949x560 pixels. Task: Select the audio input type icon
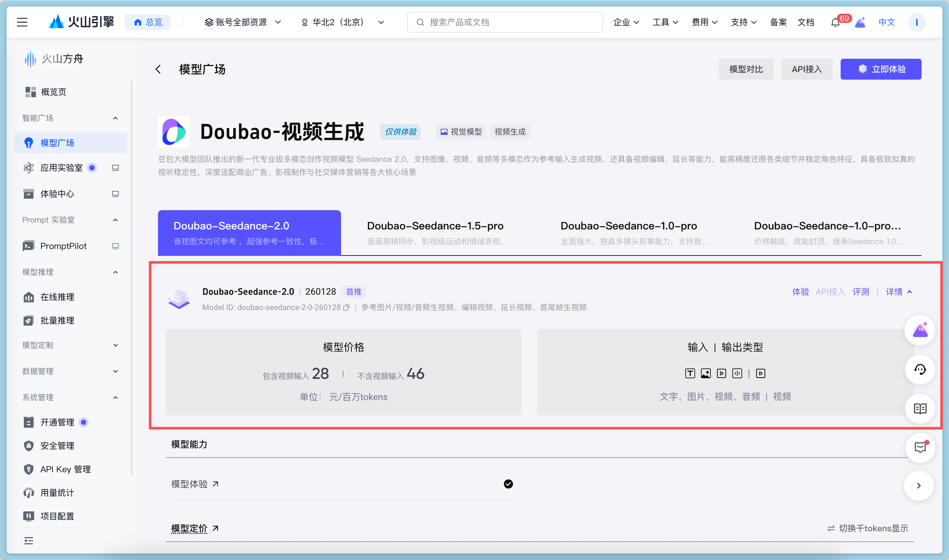point(738,373)
